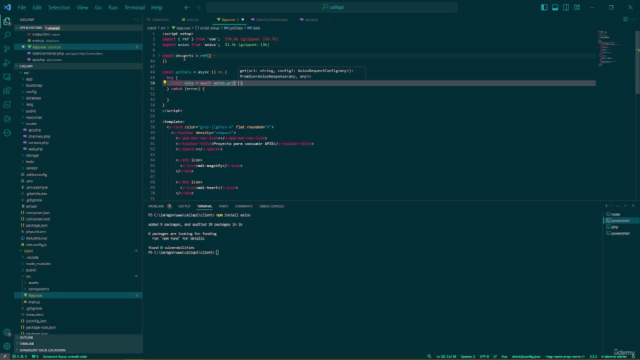Viewport: 640px width, 360px height.
Task: Expand the bootstrap folder
Action: click(x=34, y=85)
